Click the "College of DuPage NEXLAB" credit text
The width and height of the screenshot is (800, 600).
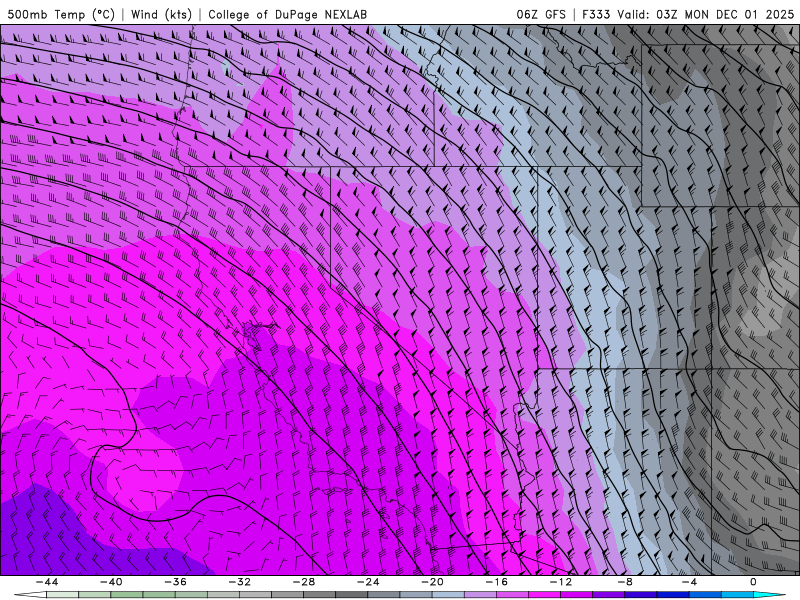coord(287,14)
